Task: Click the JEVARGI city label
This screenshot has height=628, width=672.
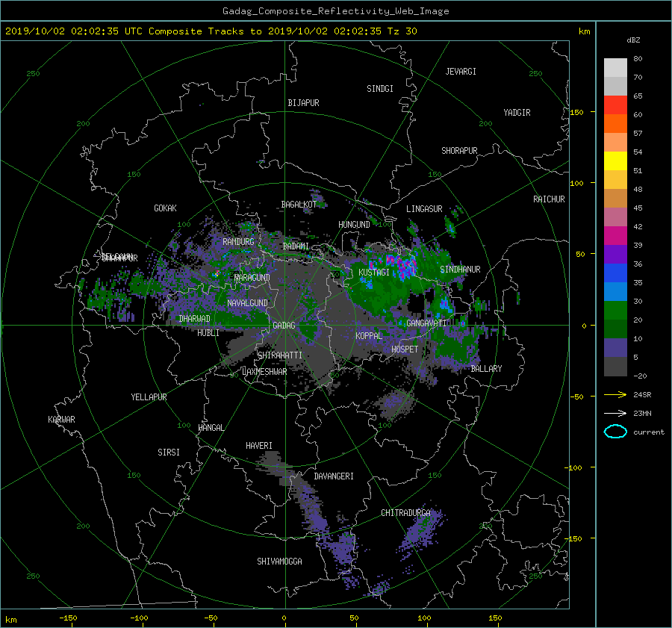Action: 461,71
